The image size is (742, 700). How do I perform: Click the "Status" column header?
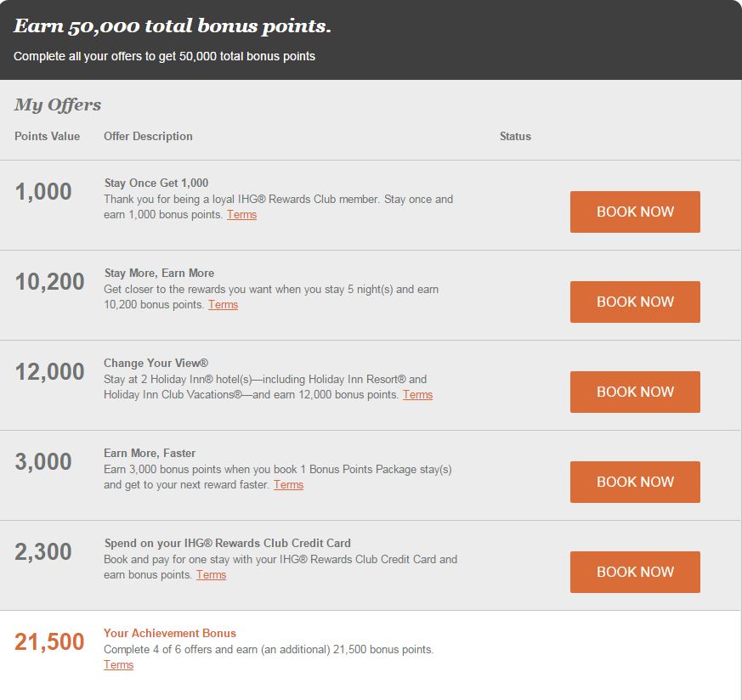(515, 136)
